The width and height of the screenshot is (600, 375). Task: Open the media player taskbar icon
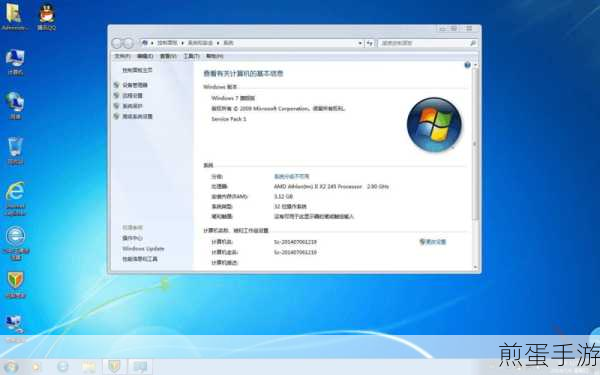click(x=36, y=367)
